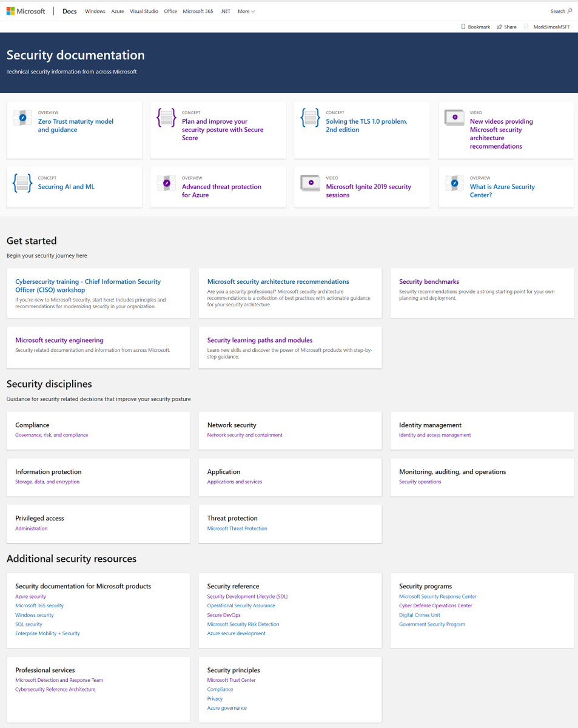Screen dimensions: 578x728
Task: Open Security learning paths and modules
Action: click(x=260, y=340)
